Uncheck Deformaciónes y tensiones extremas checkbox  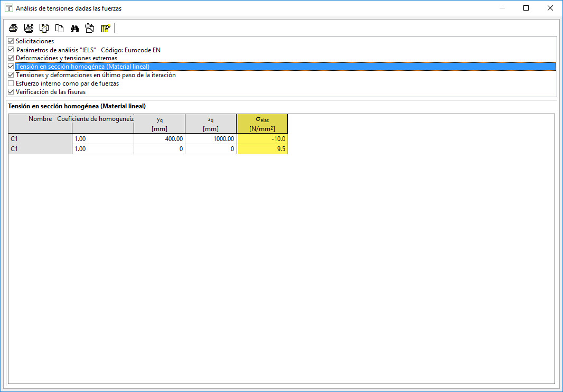pyautogui.click(x=11, y=58)
